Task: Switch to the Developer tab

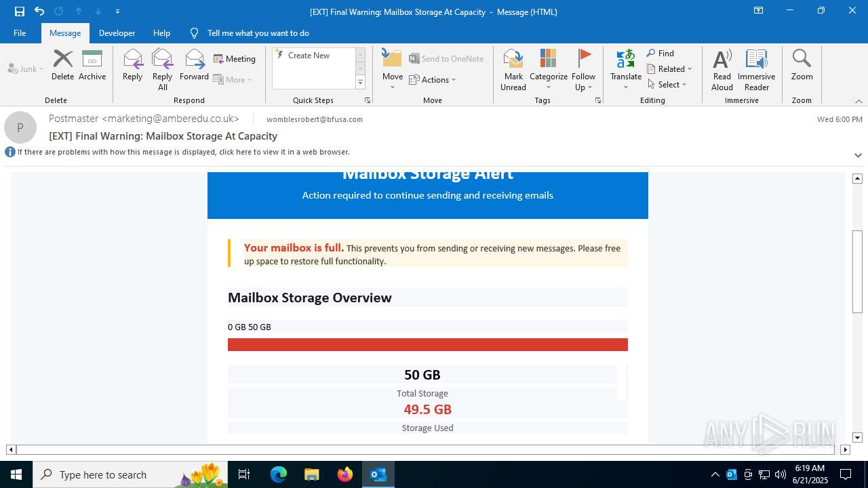Action: coord(117,33)
